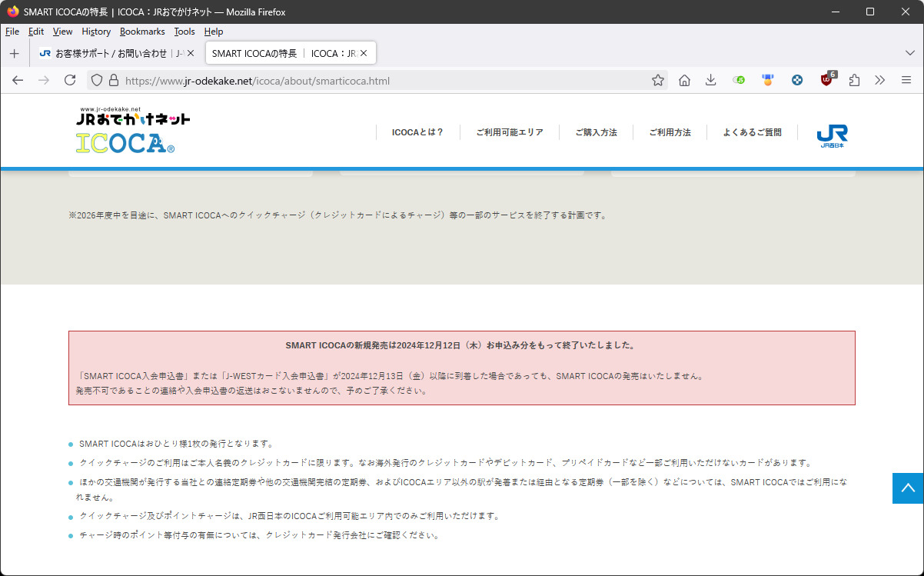Switch to the お客様サポート tab

click(x=111, y=53)
